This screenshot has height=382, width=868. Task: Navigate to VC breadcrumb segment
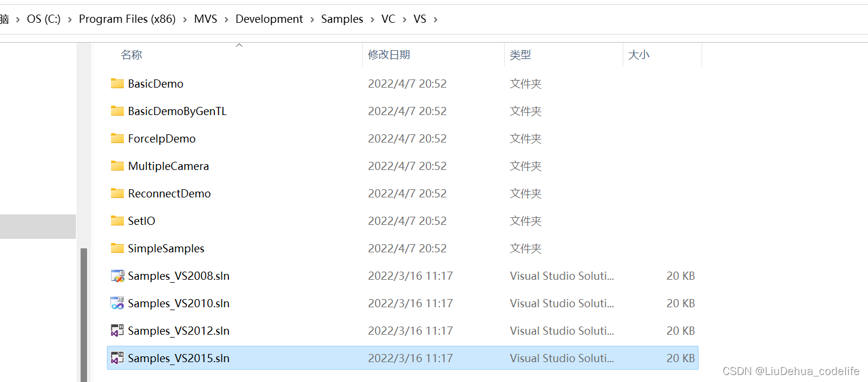[388, 19]
